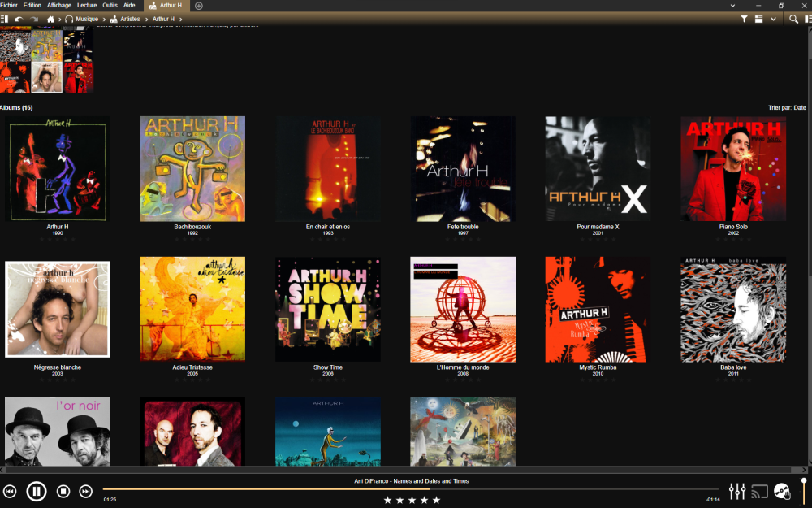Go back to the previous track
Image resolution: width=812 pixels, height=508 pixels.
[10, 491]
